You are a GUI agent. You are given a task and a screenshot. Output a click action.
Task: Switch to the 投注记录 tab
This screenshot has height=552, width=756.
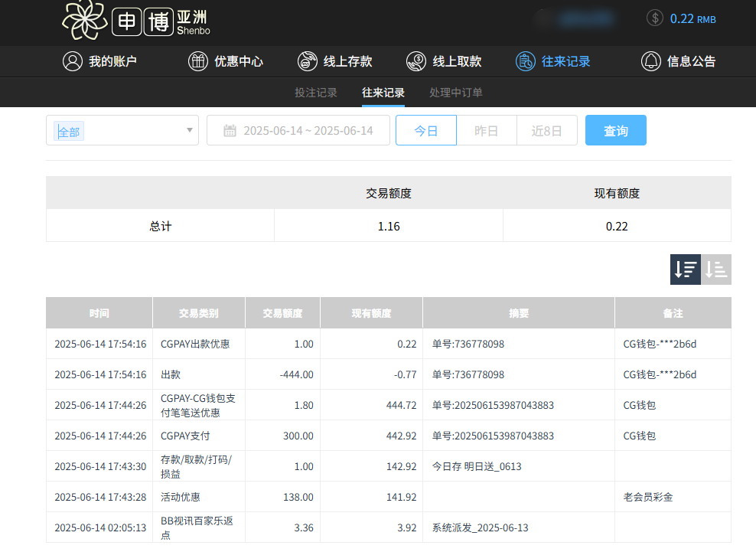(x=315, y=92)
